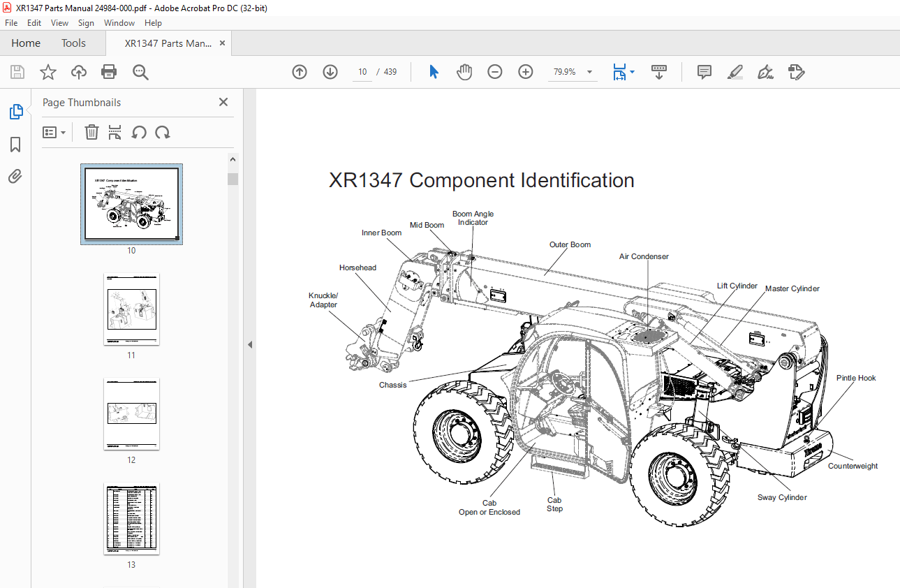Click the Fit page width icon

(x=619, y=72)
